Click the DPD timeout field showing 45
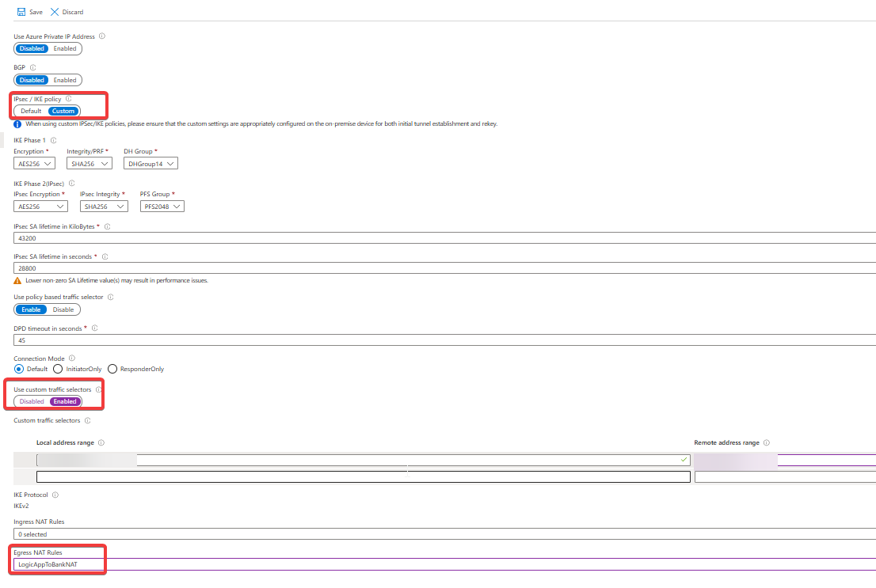This screenshot has width=876, height=588. [444, 340]
